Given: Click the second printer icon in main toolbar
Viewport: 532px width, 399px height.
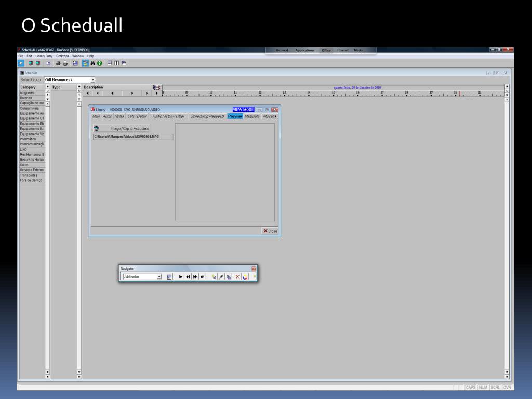Looking at the screenshot, I should 65,63.
